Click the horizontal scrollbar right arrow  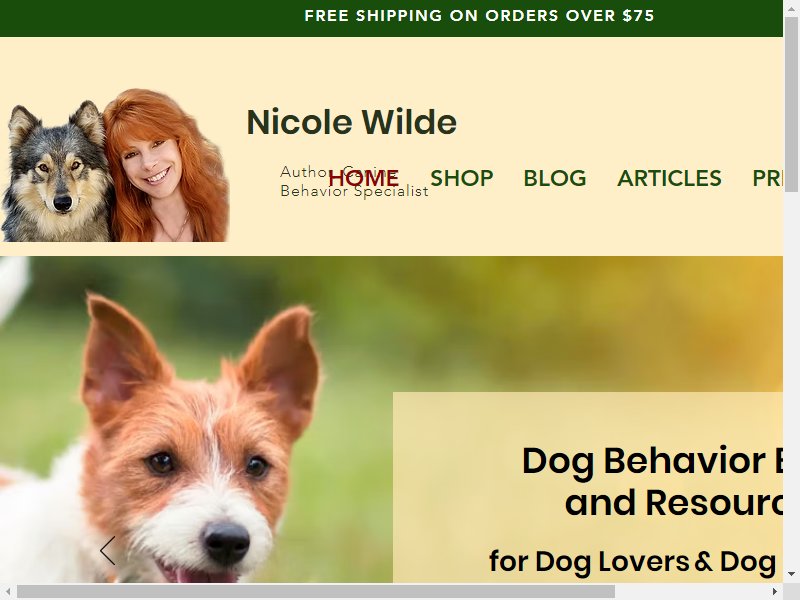(774, 592)
